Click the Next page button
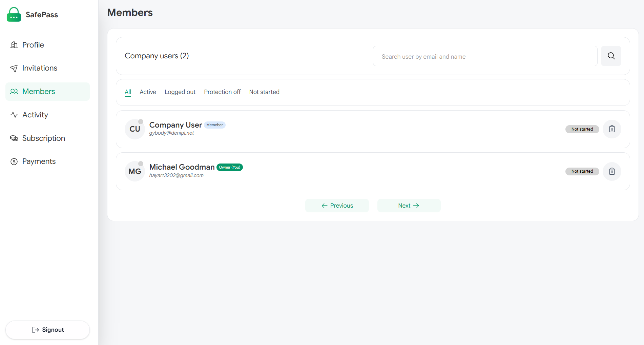This screenshot has width=644, height=345. click(x=409, y=206)
